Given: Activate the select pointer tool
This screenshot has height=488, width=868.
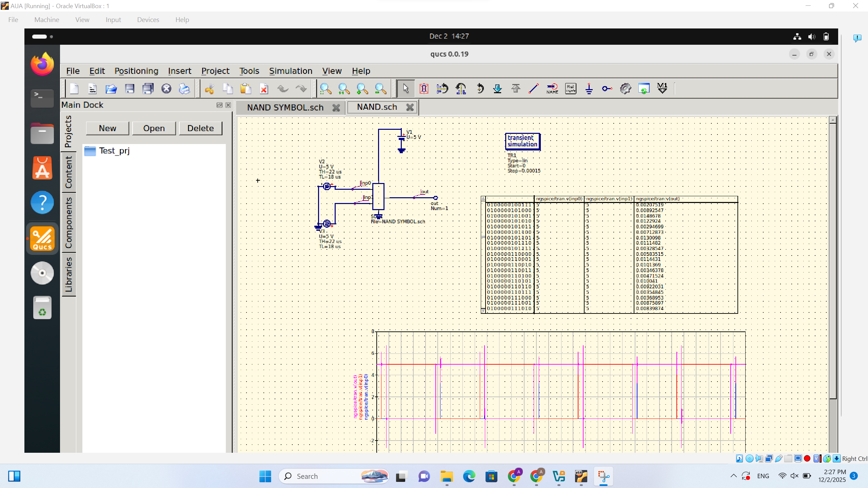Looking at the screenshot, I should (406, 89).
